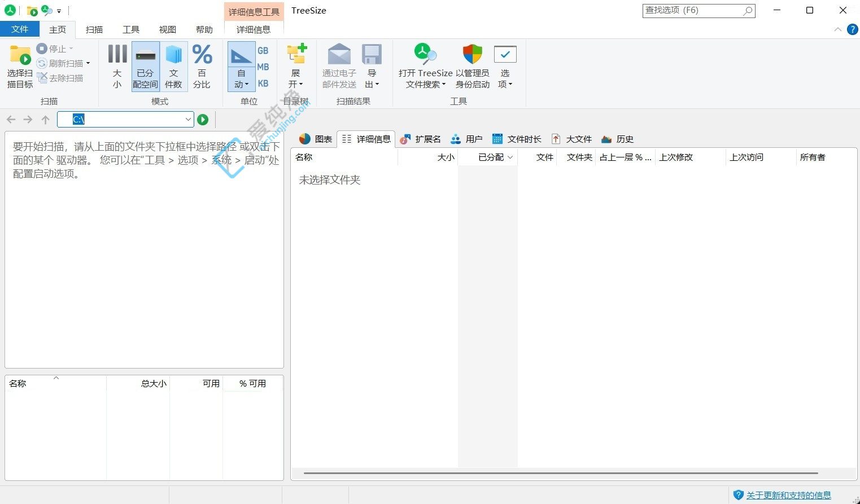Open the 文件 (File) menu
Viewport: 860px width, 504px height.
point(20,29)
